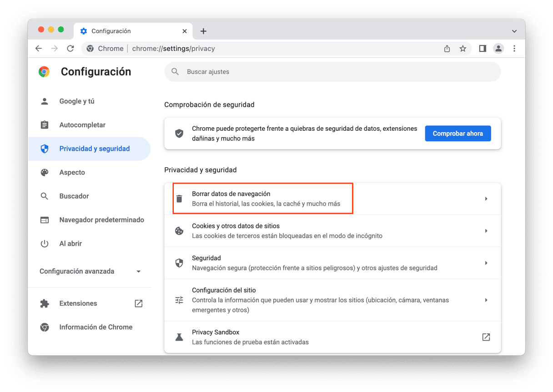Click the Navegador predeterminado window icon
Image resolution: width=553 pixels, height=392 pixels.
[45, 220]
